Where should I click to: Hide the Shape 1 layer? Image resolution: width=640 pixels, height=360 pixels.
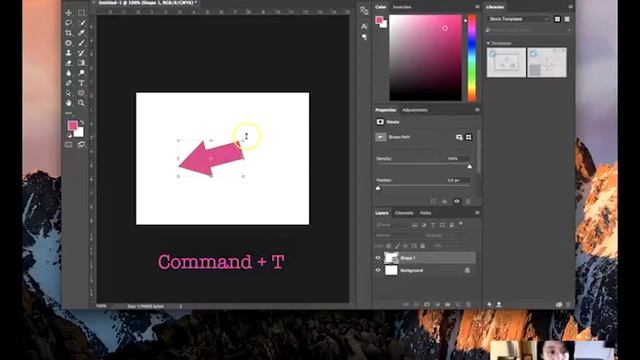(x=378, y=258)
